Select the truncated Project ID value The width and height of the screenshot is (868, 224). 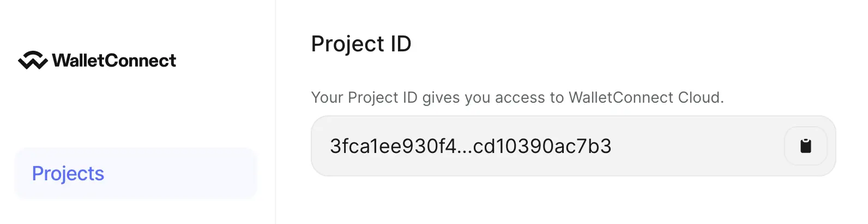[x=471, y=146]
